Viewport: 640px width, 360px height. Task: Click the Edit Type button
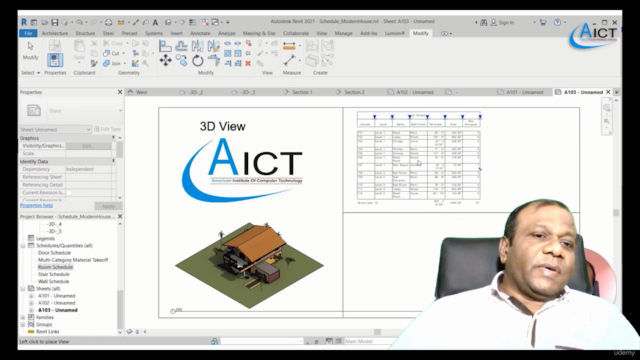(108, 129)
